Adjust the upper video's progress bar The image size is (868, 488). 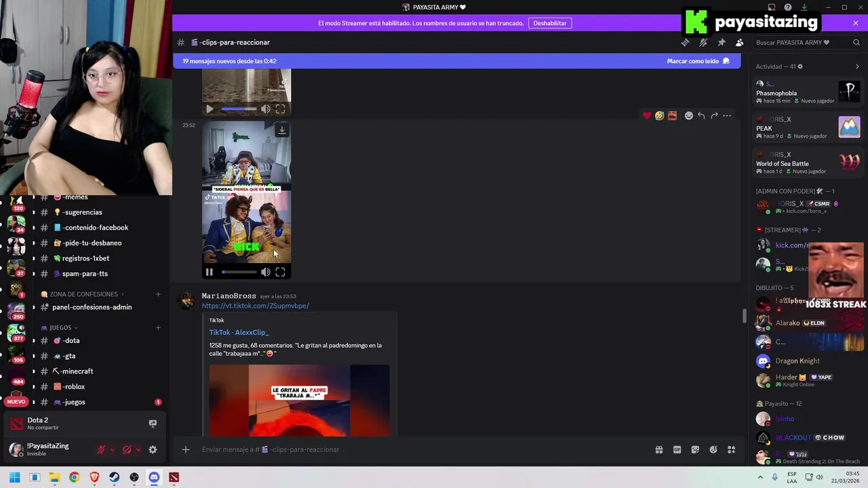(x=239, y=109)
